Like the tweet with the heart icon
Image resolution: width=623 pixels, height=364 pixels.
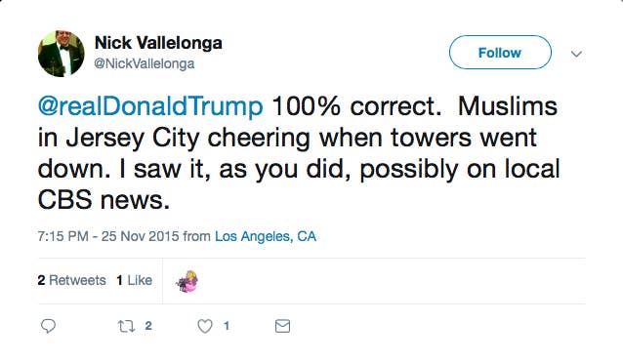(x=205, y=326)
